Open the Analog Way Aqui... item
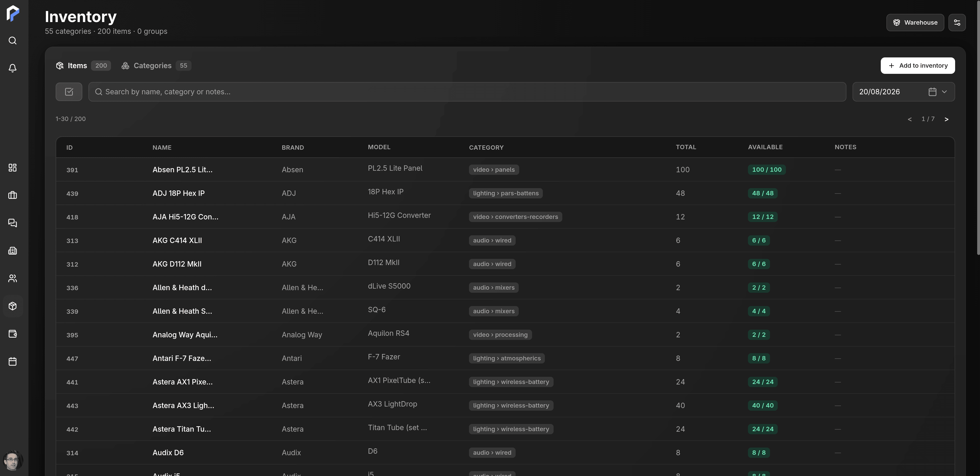Screen dimensions: 980x476 click(x=185, y=335)
